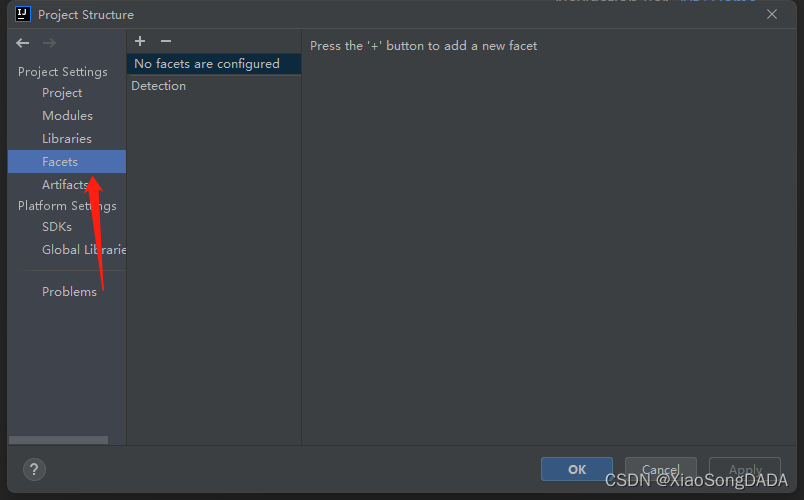Click the sidebar horizontal scrollbar

point(58,440)
